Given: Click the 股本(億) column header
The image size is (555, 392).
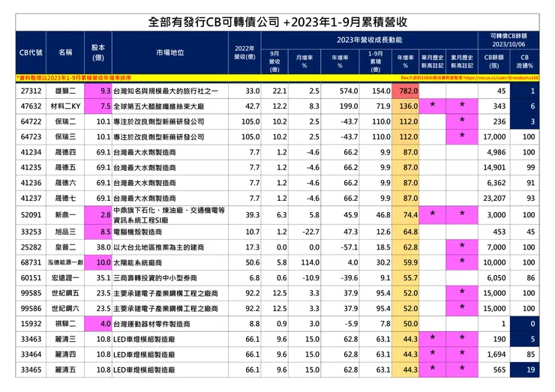Looking at the screenshot, I should (98, 52).
